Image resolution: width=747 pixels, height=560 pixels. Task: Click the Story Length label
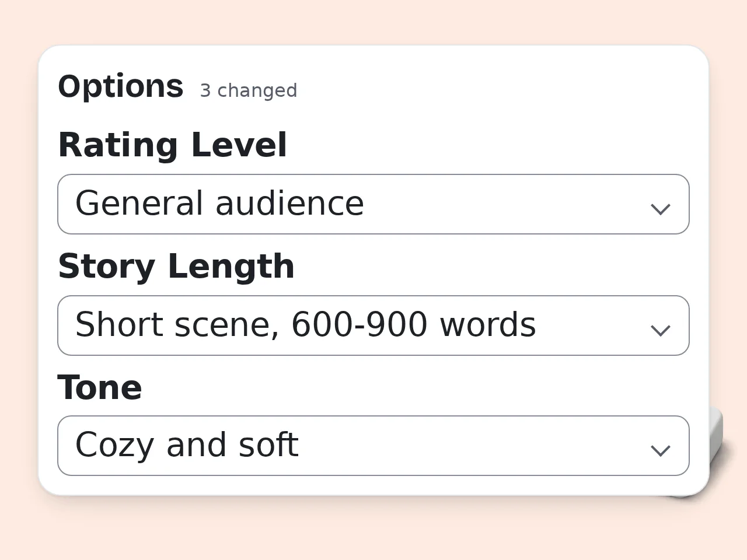176,266
